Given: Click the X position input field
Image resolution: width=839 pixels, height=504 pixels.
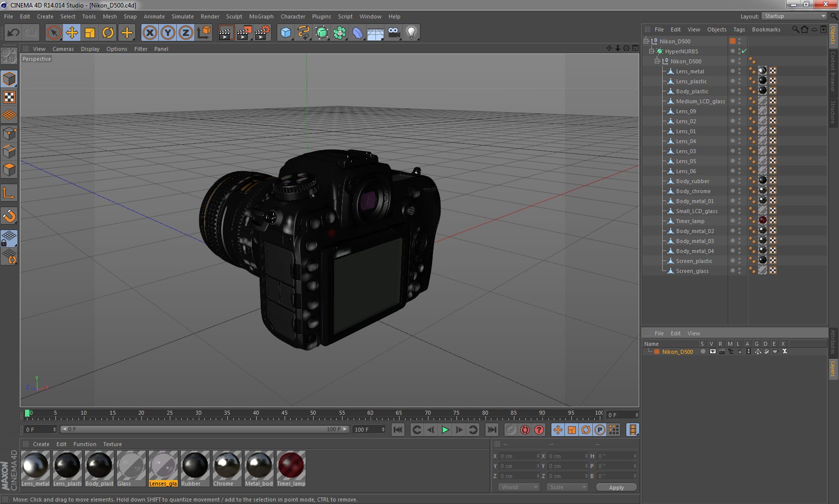Looking at the screenshot, I should coord(519,456).
